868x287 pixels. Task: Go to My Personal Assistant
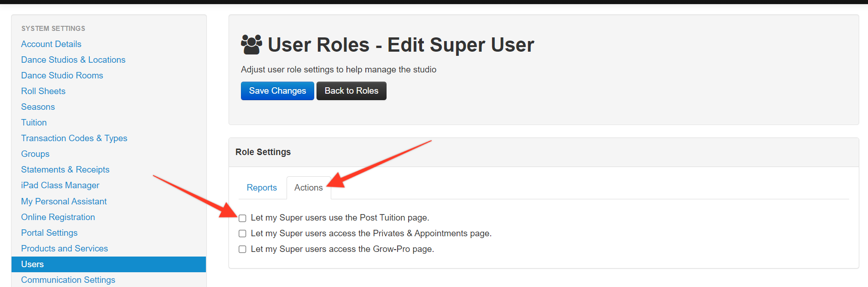tap(64, 201)
